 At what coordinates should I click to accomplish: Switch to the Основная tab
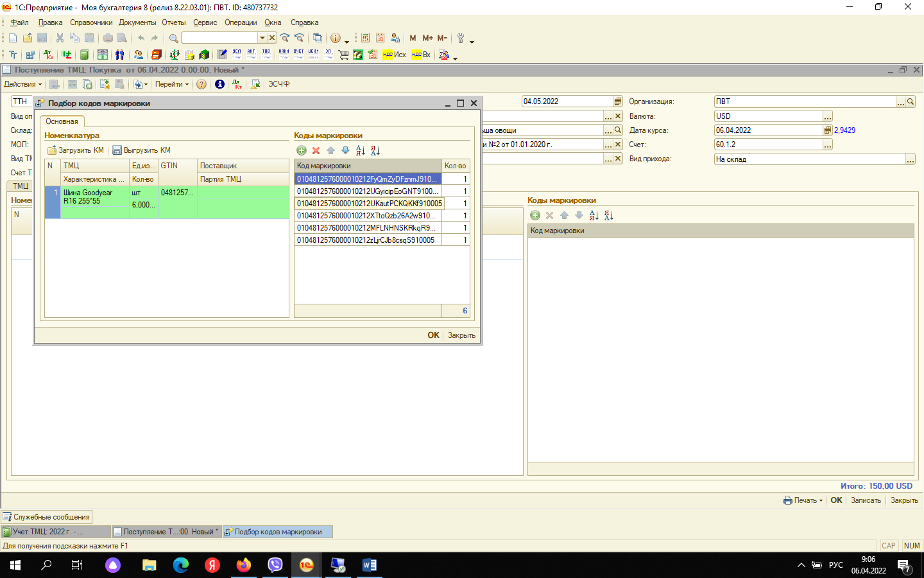(62, 121)
